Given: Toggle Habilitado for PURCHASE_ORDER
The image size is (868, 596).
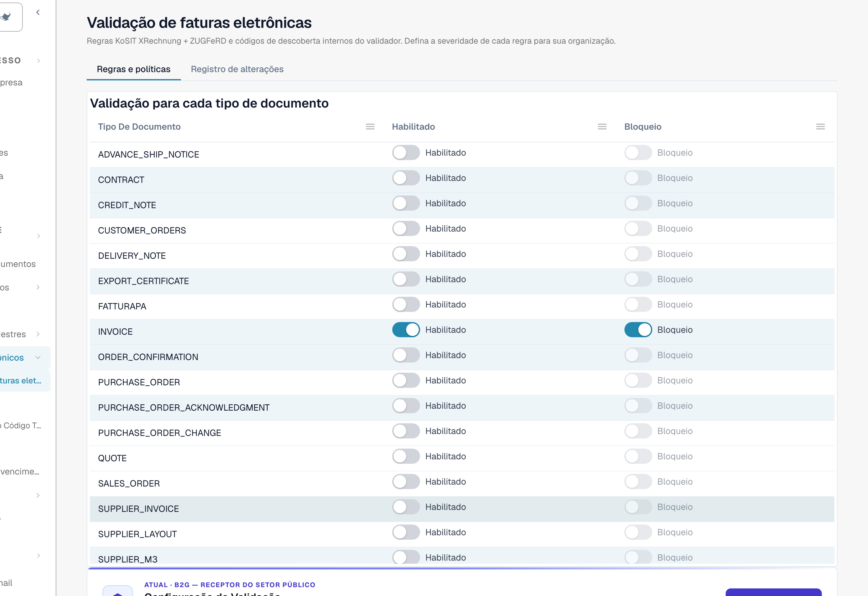Looking at the screenshot, I should 406,381.
